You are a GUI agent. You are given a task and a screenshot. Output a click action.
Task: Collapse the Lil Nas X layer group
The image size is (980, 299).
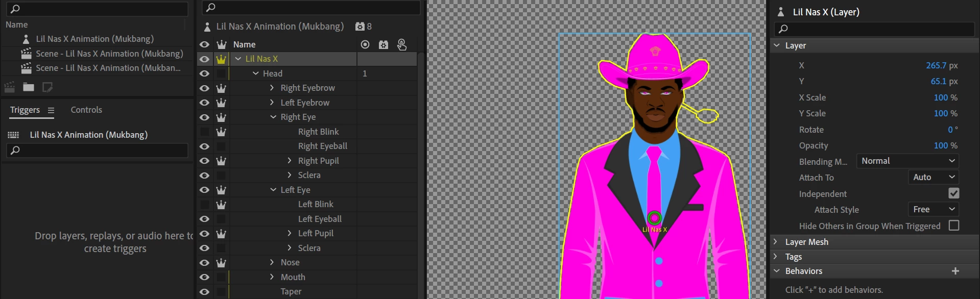coord(238,59)
